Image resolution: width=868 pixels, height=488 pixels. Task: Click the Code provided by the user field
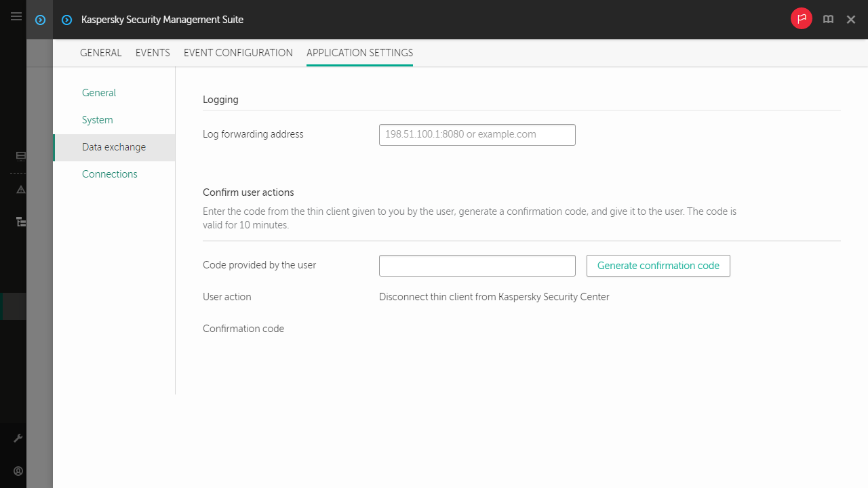pyautogui.click(x=477, y=266)
